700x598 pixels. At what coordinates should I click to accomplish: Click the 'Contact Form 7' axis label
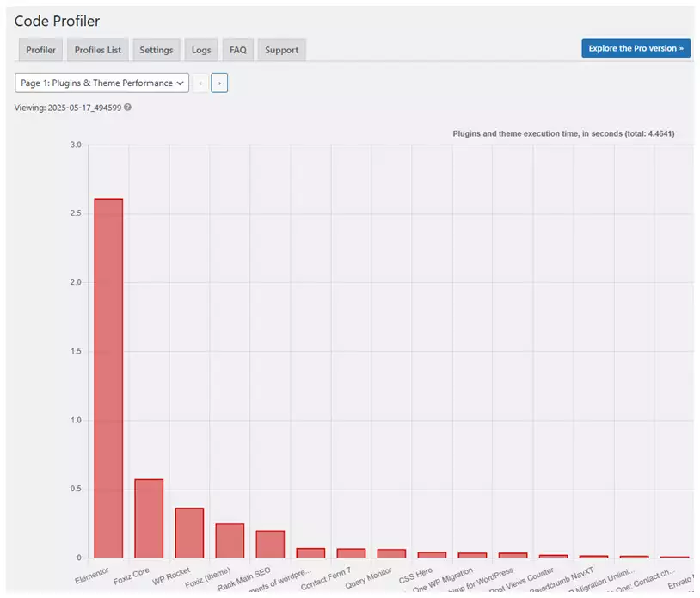326,578
